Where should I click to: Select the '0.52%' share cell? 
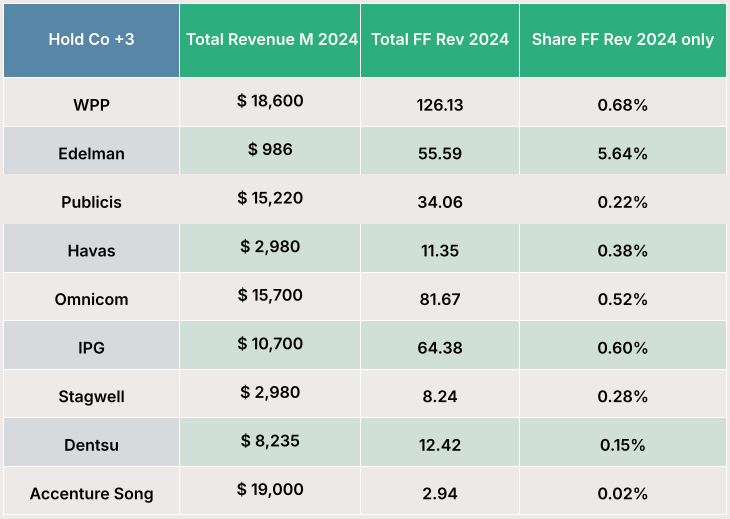tap(623, 297)
